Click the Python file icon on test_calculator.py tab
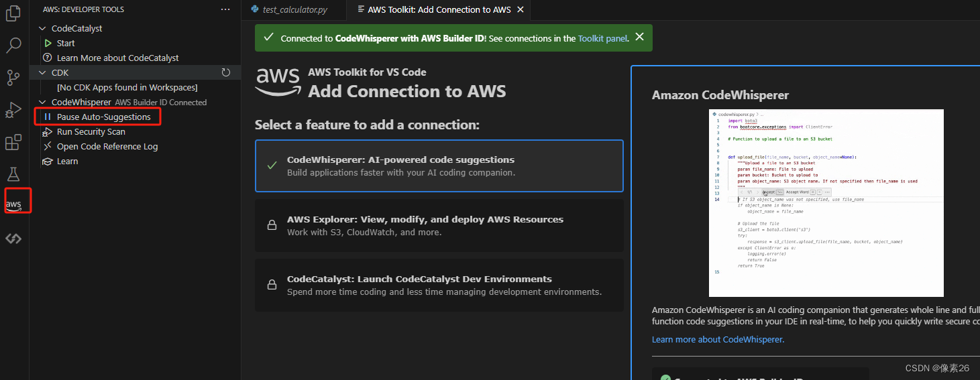This screenshot has height=380, width=980. 255,9
